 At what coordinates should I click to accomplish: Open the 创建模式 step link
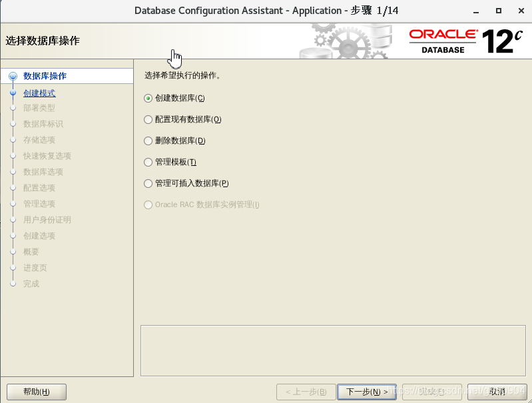coord(39,93)
